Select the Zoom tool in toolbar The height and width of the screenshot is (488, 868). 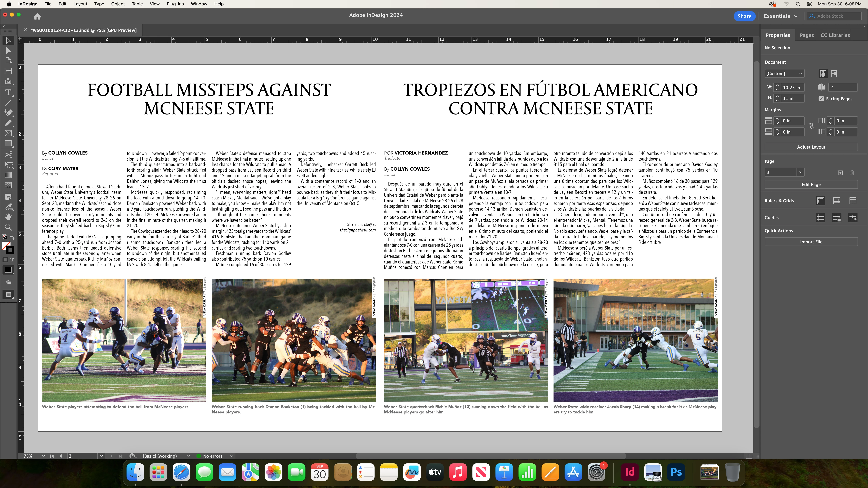pos(8,227)
